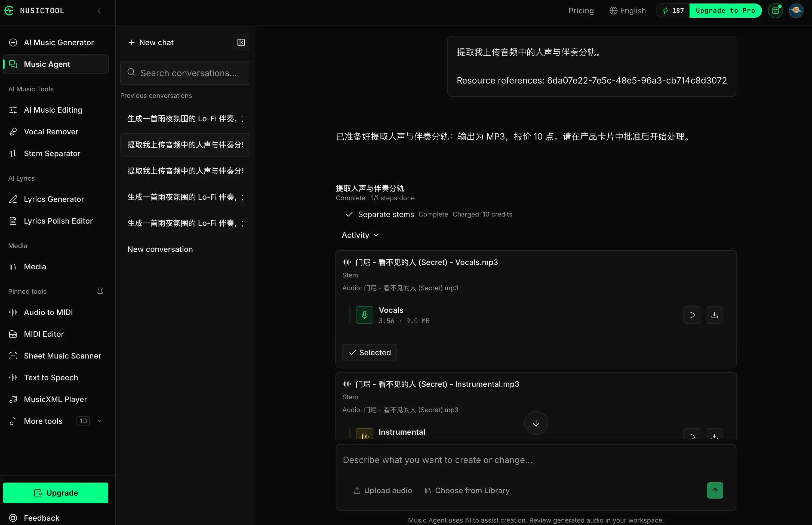Viewport: 812px width, 525px height.
Task: Toggle the Selected button on Vocals card
Action: (370, 353)
